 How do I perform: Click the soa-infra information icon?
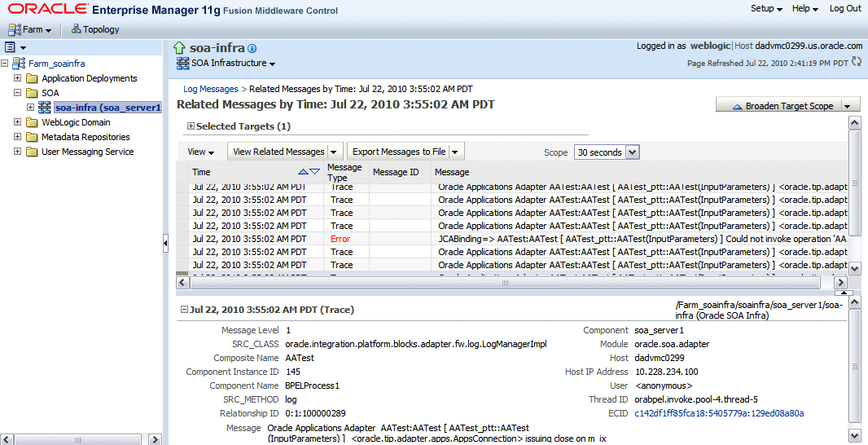point(252,48)
